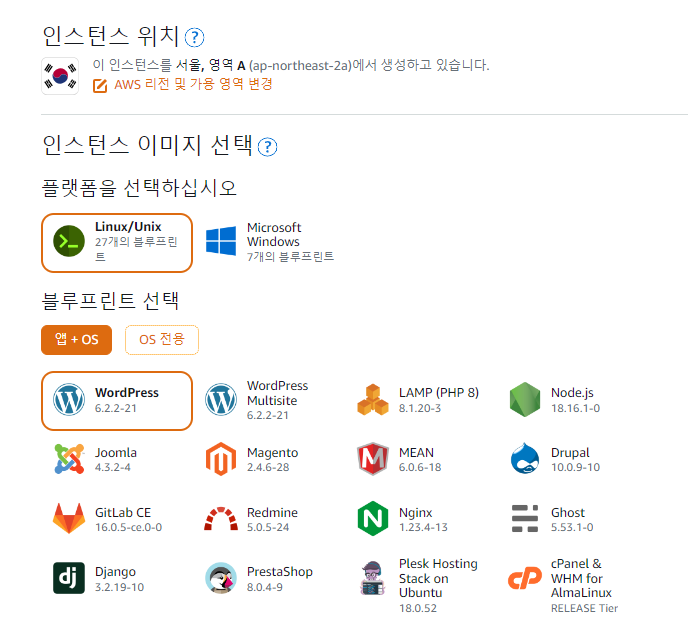Select GitLab CE blueprint label
Screen dimensions: 688x634
coord(123,512)
